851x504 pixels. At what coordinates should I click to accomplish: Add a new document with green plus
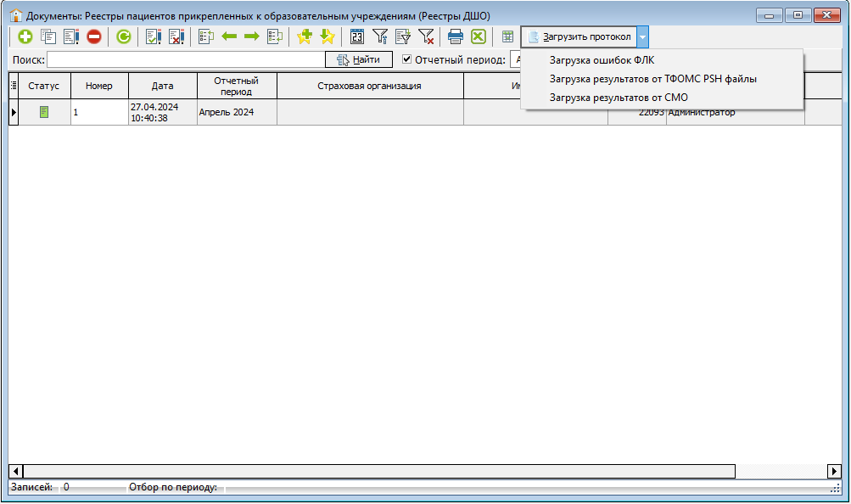click(25, 36)
